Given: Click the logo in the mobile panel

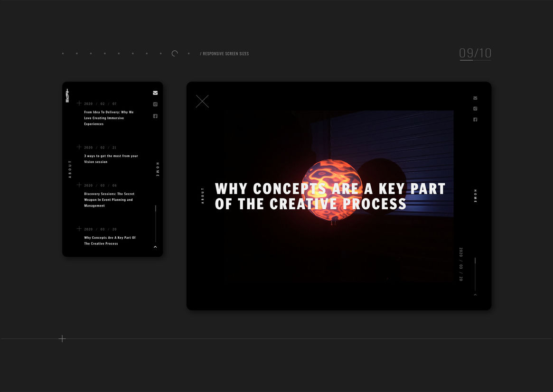Looking at the screenshot, I should tap(67, 95).
